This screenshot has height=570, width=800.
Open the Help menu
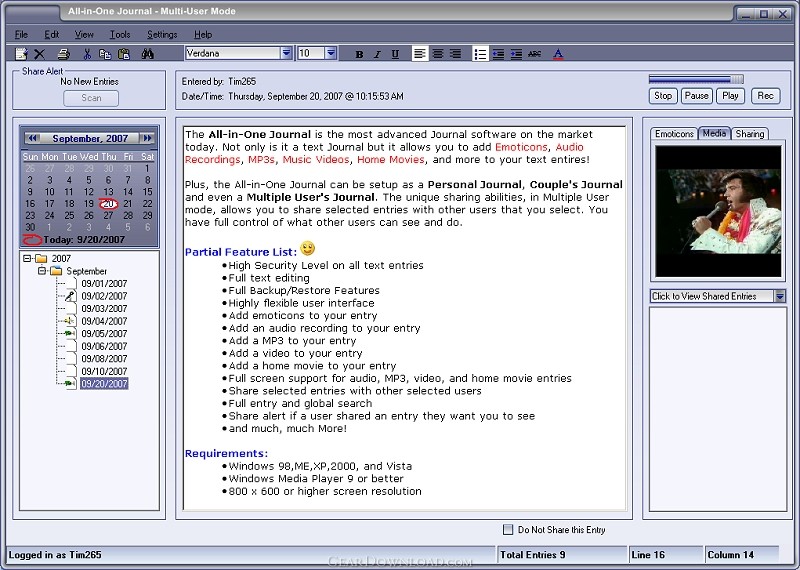(x=203, y=35)
